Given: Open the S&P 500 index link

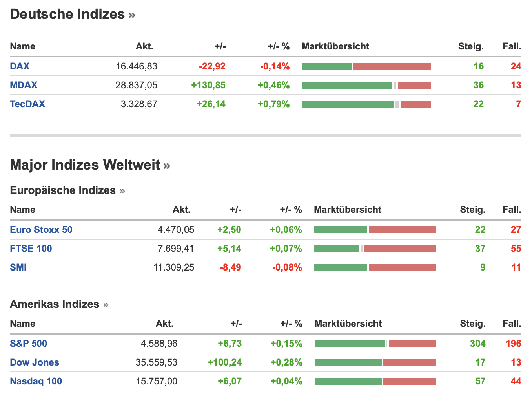Looking at the screenshot, I should [29, 344].
